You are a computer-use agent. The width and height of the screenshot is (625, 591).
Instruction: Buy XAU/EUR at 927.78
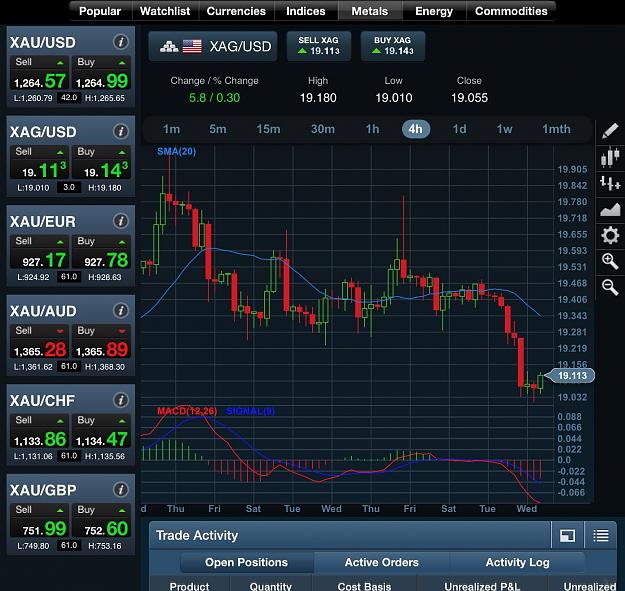point(101,251)
